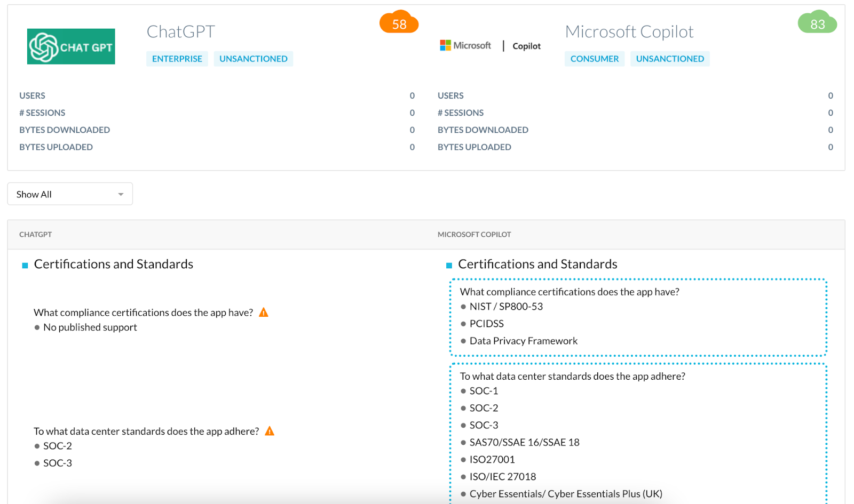Select the Microsoft Copilot app title
The height and width of the screenshot is (504, 854).
[x=629, y=32]
